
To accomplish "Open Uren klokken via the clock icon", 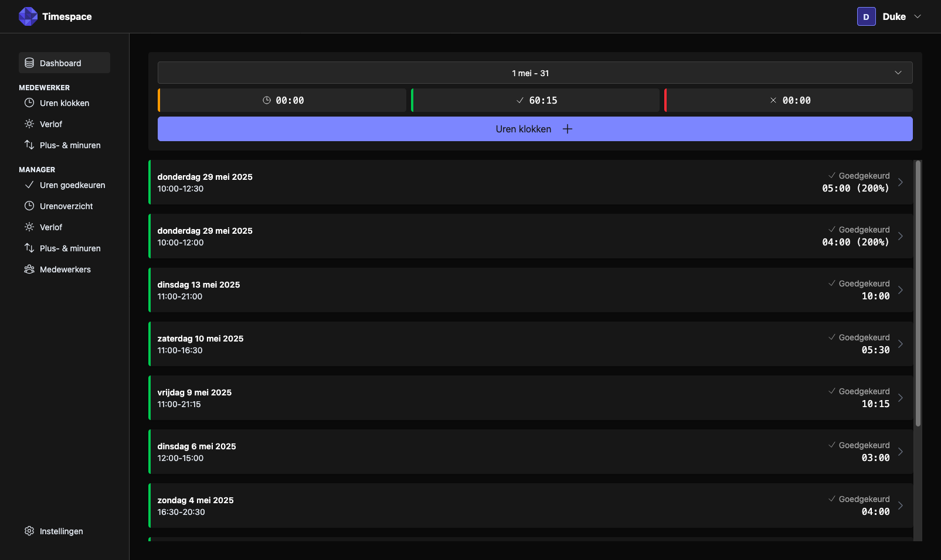I will tap(29, 103).
